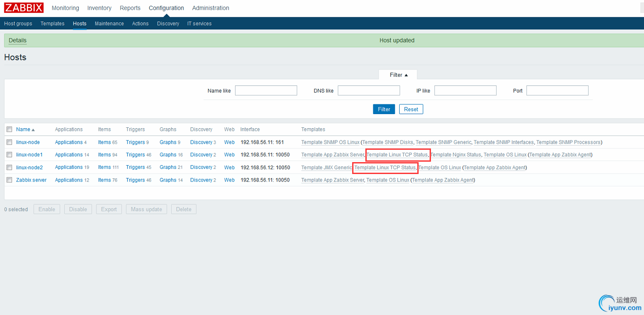The width and height of the screenshot is (644, 315).
Task: Check the linux-node2 host checkbox
Action: pyautogui.click(x=9, y=167)
